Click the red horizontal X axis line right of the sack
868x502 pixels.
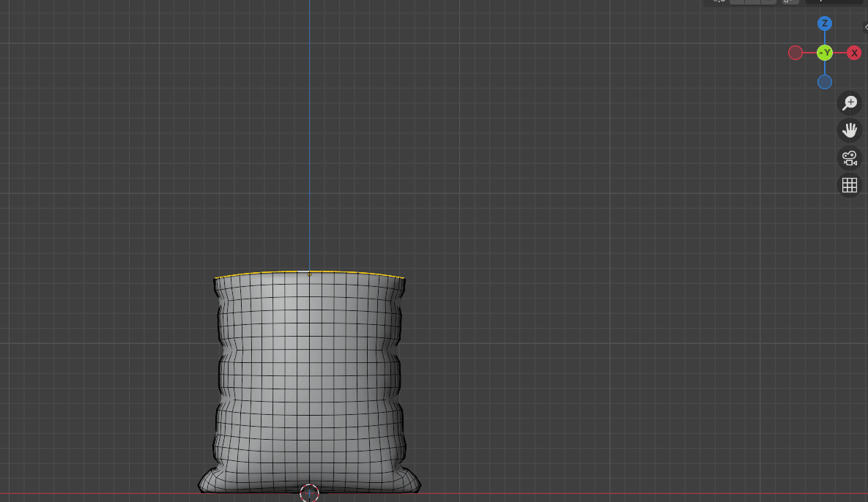coord(623,493)
